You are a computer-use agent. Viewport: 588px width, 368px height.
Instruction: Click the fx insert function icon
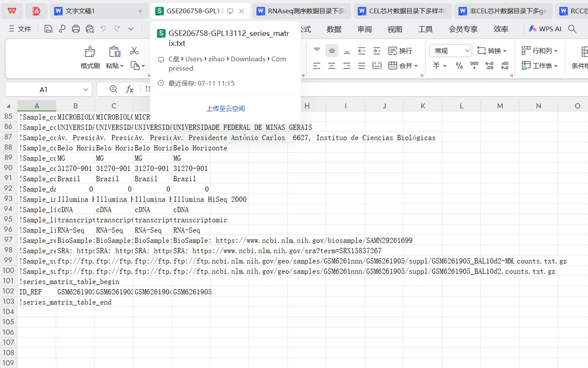coord(129,89)
